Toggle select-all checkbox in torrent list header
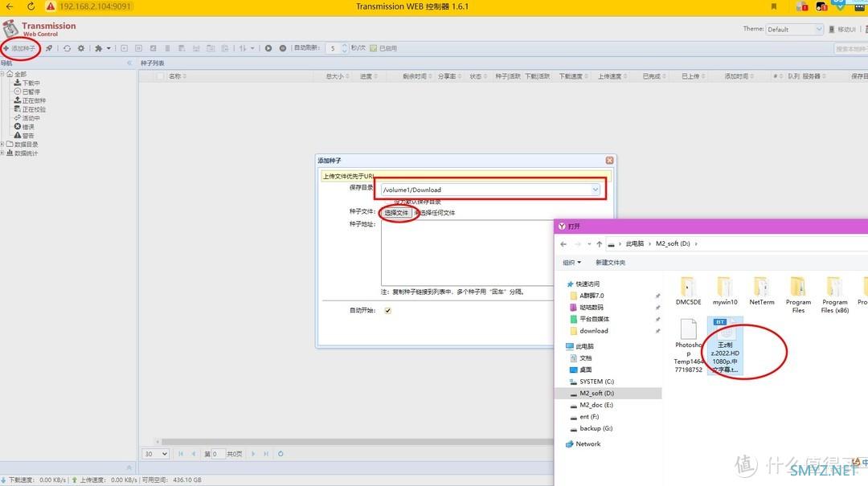The height and width of the screenshot is (486, 868). (x=161, y=76)
